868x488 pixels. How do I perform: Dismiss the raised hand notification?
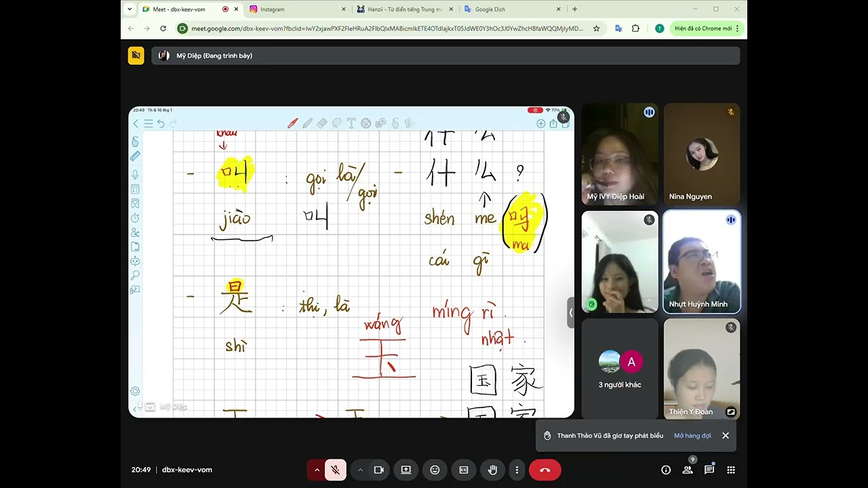point(726,436)
